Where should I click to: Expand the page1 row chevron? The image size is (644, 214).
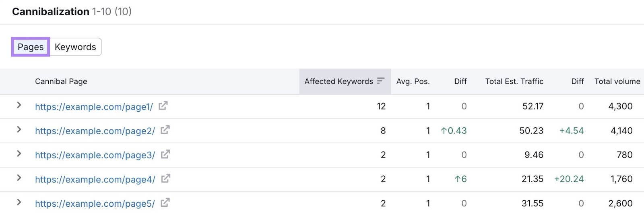click(x=19, y=105)
